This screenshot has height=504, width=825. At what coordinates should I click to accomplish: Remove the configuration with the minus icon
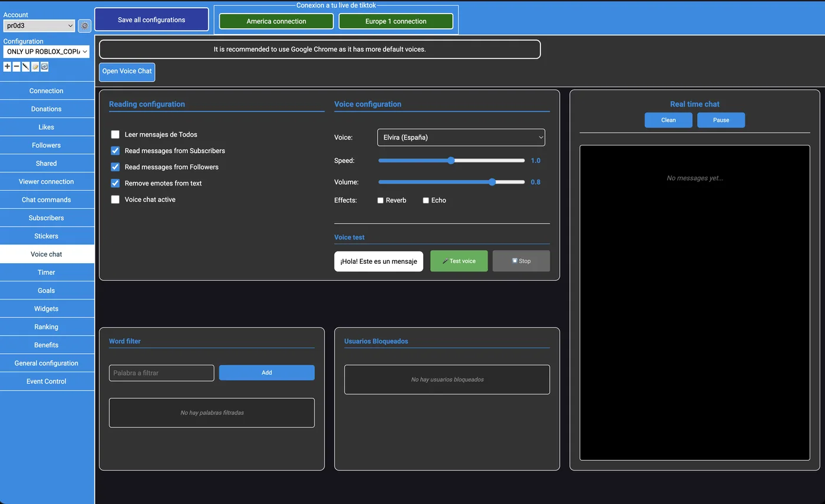click(16, 67)
